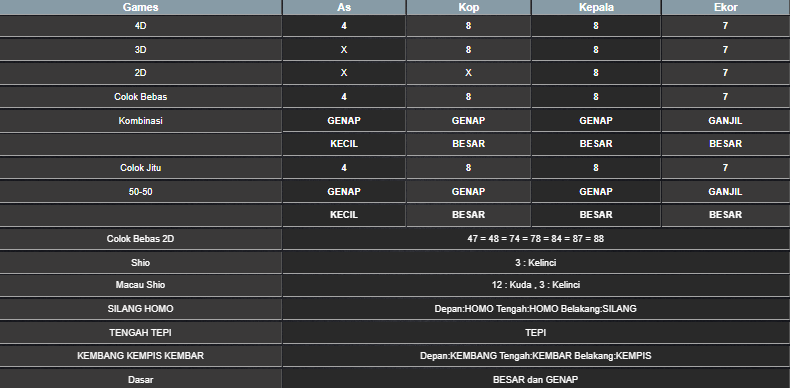Screen dimensions: 790x388
Task: Click the Ekor column header
Action: [x=726, y=7]
